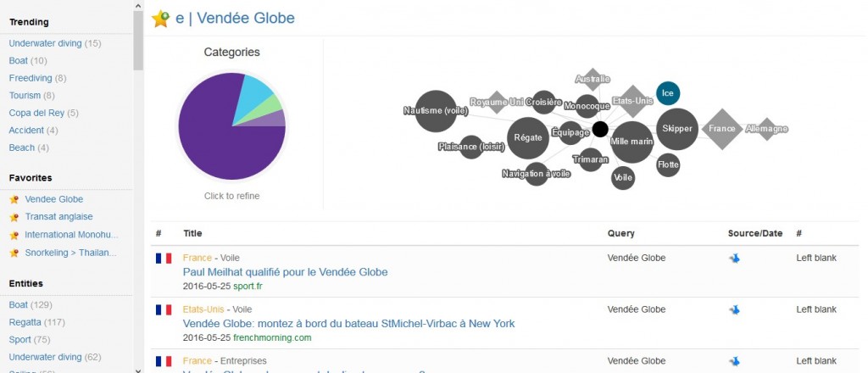Select the Plaisance (loisir) bubble
This screenshot has height=373, width=868.
(x=471, y=148)
